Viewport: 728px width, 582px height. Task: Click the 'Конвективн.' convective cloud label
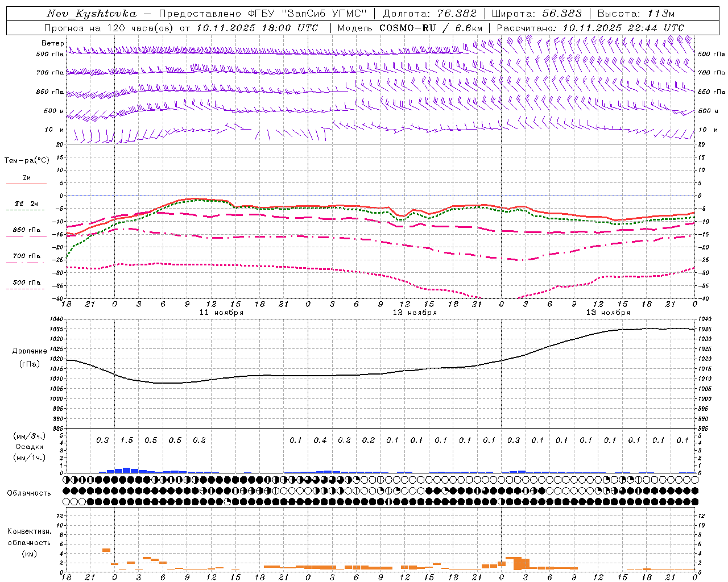coord(29,531)
